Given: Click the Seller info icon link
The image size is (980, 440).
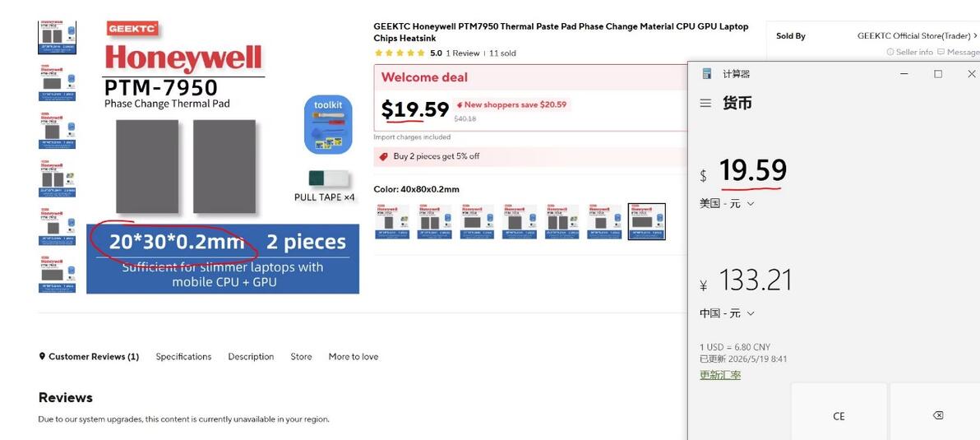Looking at the screenshot, I should click(890, 52).
